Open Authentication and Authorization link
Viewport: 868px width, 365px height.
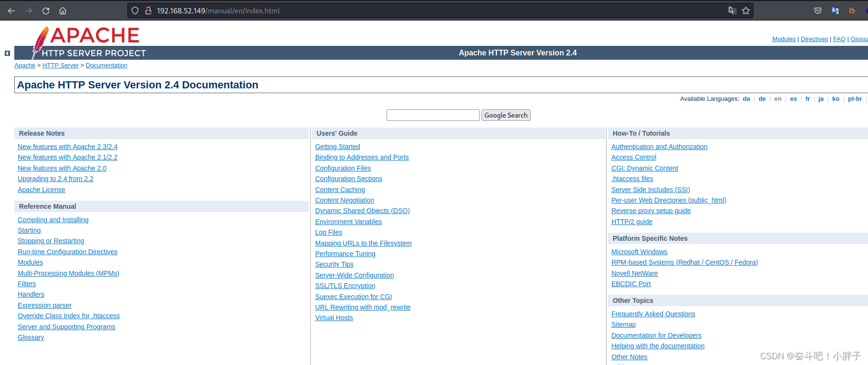[659, 147]
